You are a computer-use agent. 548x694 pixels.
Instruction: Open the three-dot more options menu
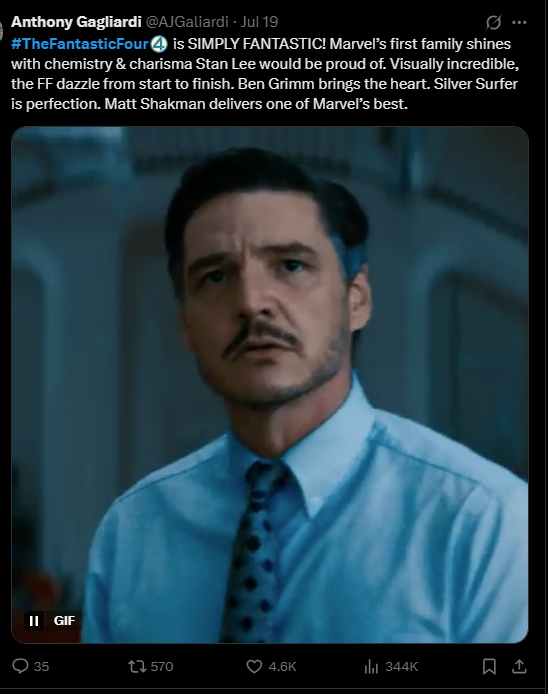tap(519, 22)
